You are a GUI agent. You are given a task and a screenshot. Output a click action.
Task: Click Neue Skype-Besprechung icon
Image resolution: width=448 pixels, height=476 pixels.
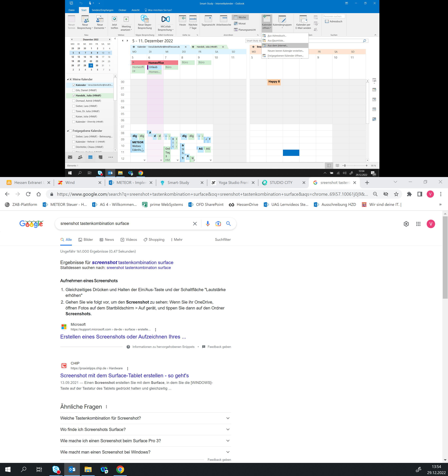144,19
